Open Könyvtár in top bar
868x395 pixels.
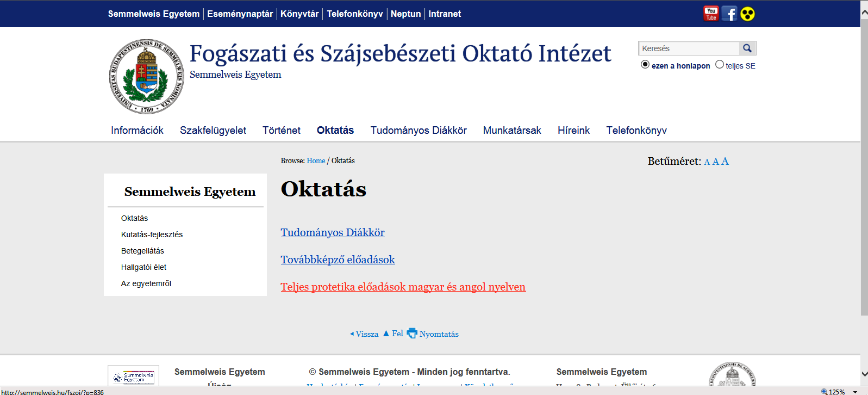(299, 14)
